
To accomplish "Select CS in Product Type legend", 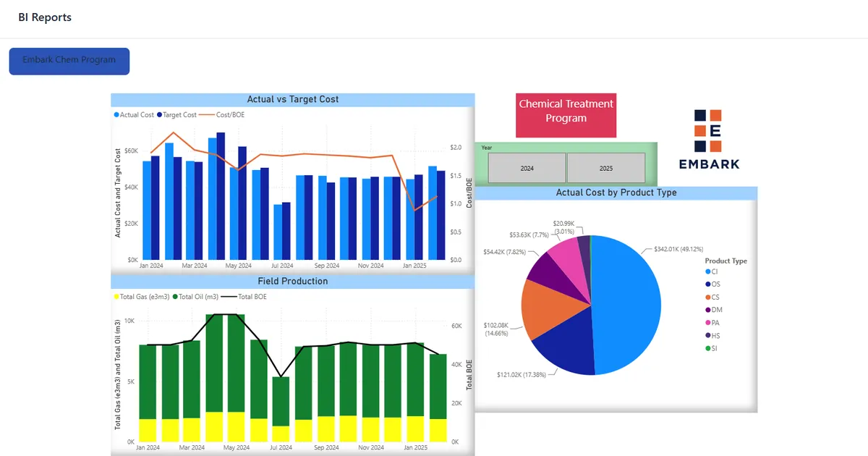I will [x=712, y=297].
